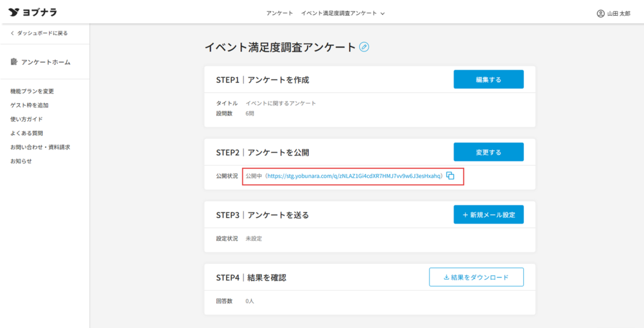Select アンケート in the top navigation
This screenshot has width=644, height=328.
click(279, 13)
